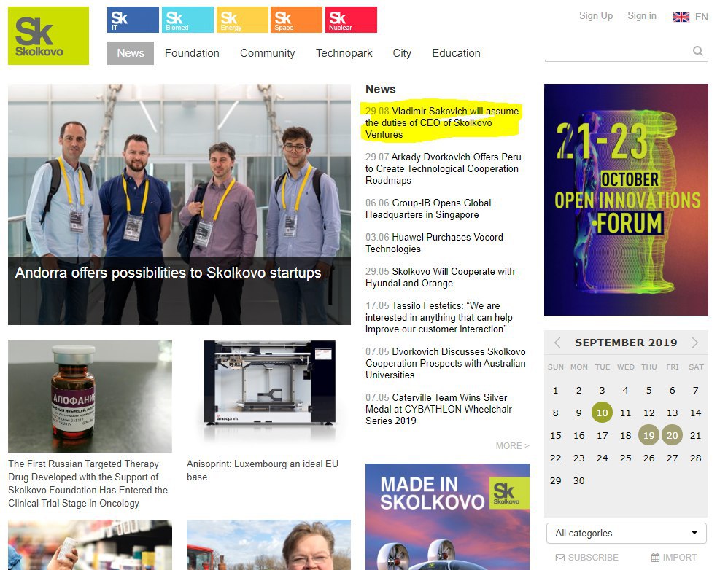
Task: Open Anisoprint Luxembourg article title
Action: pos(263,470)
